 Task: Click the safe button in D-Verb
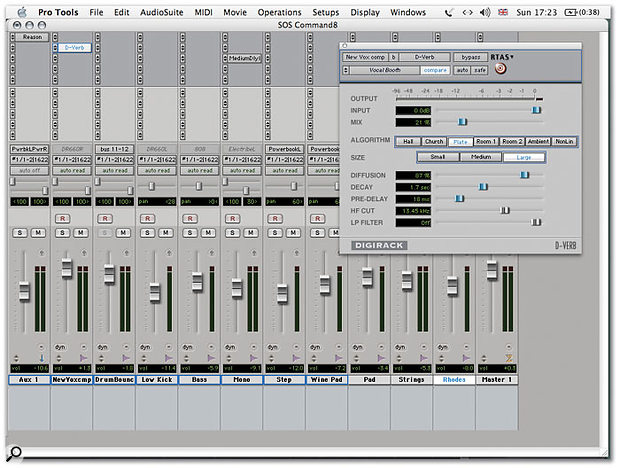480,70
